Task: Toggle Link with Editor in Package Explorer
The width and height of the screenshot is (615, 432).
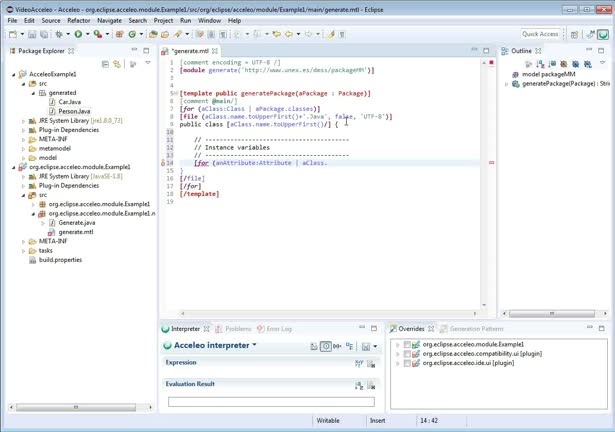Action: click(x=117, y=64)
